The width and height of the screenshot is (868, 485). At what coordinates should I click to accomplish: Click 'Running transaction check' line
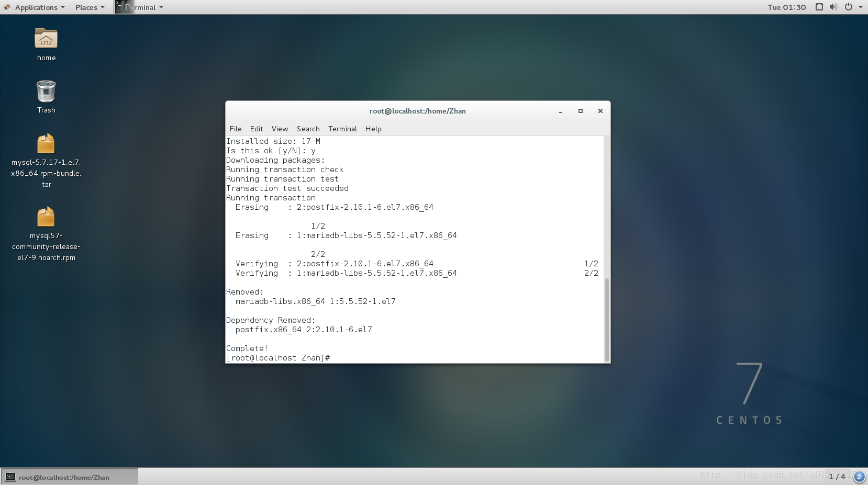tap(285, 170)
